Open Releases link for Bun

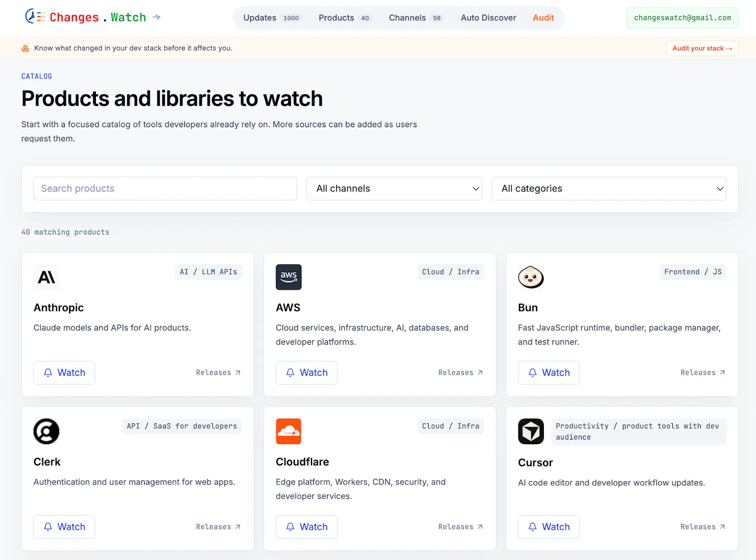pyautogui.click(x=703, y=372)
